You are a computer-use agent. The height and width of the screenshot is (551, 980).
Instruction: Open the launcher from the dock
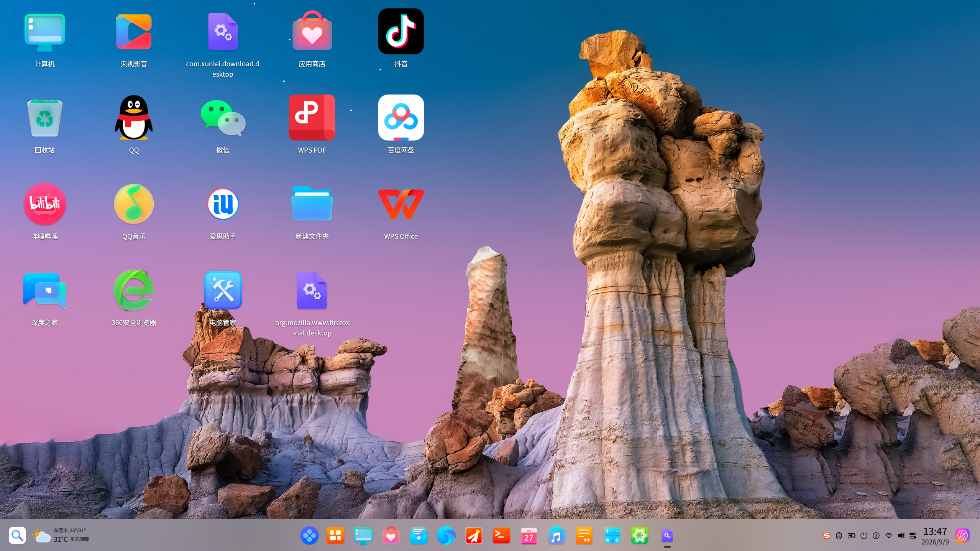pos(309,535)
